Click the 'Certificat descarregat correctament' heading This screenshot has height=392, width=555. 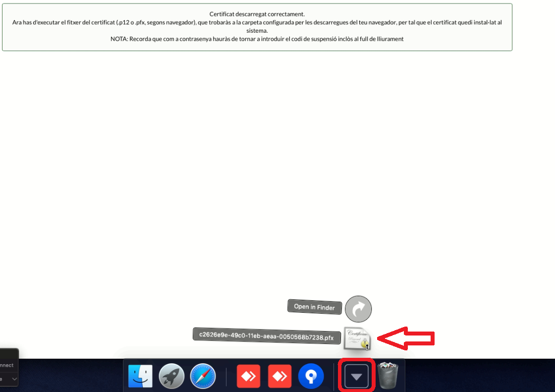[x=257, y=14]
